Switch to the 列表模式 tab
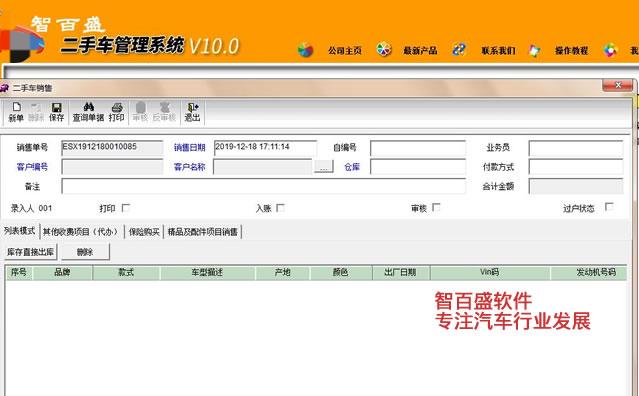 click(x=20, y=231)
